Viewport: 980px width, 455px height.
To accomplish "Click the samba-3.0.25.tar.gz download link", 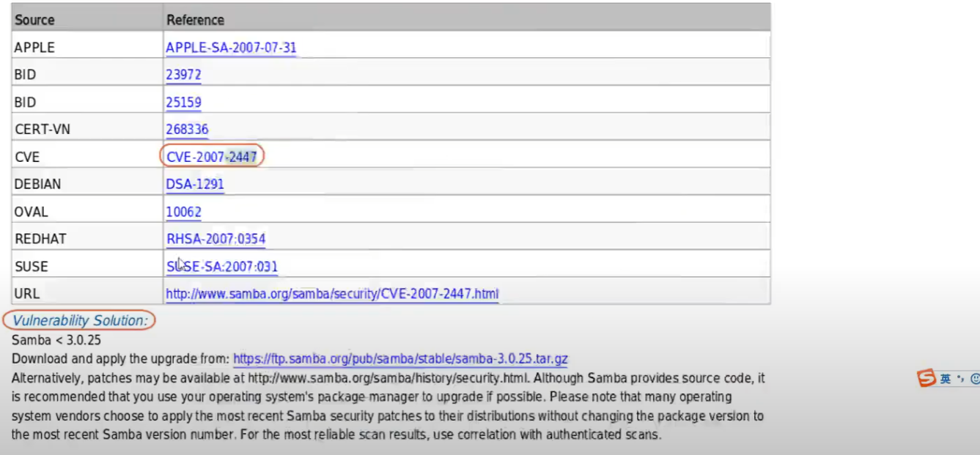I will 401,359.
